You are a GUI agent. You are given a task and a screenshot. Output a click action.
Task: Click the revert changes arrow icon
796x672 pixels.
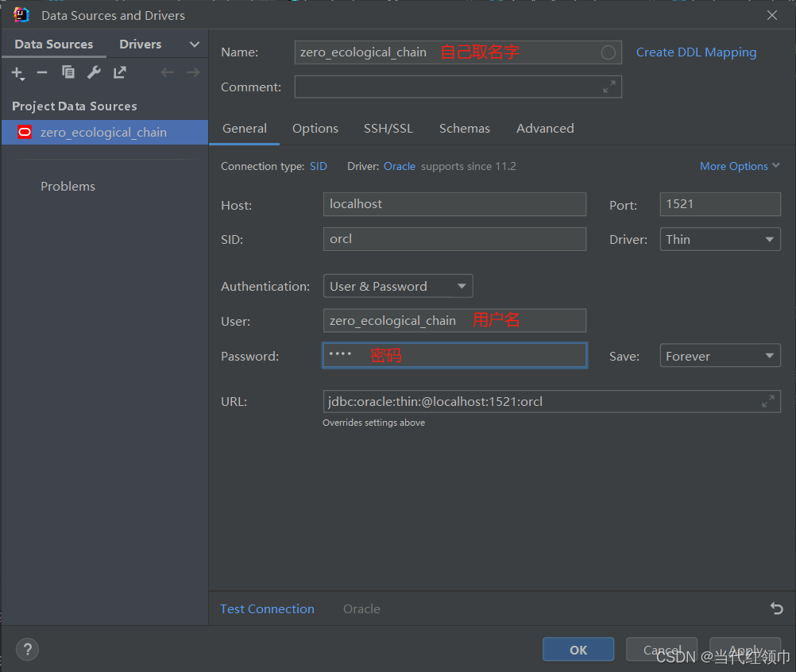point(777,608)
